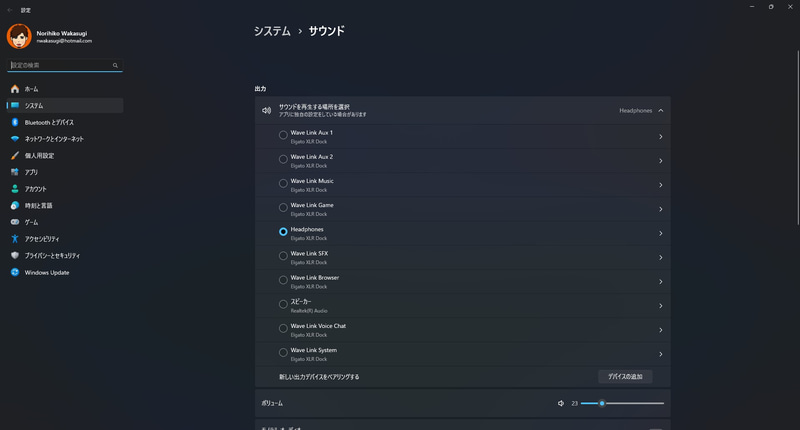Select the Realtek スピーカー radio button
The width and height of the screenshot is (800, 430).
283,304
